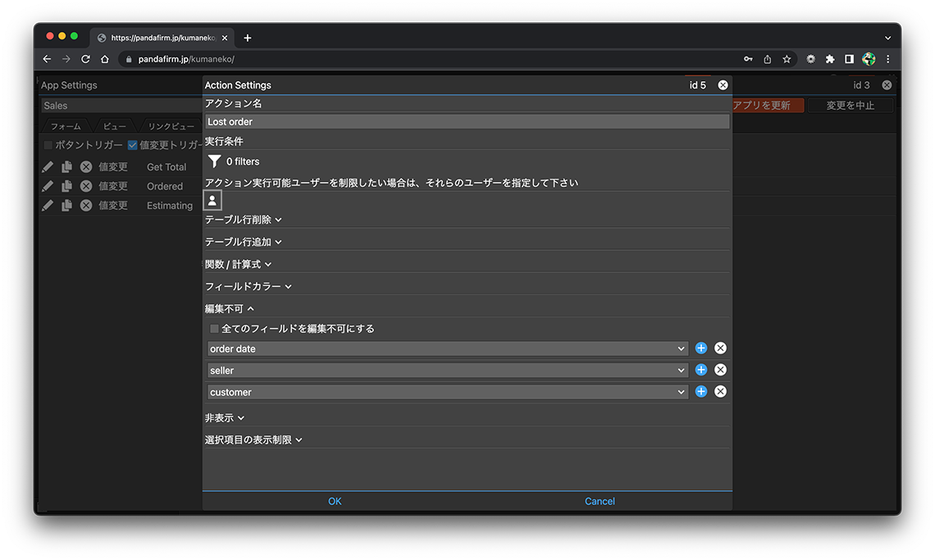Collapse the 編集不可 section
Viewport: 935px width, 560px height.
pyautogui.click(x=230, y=309)
